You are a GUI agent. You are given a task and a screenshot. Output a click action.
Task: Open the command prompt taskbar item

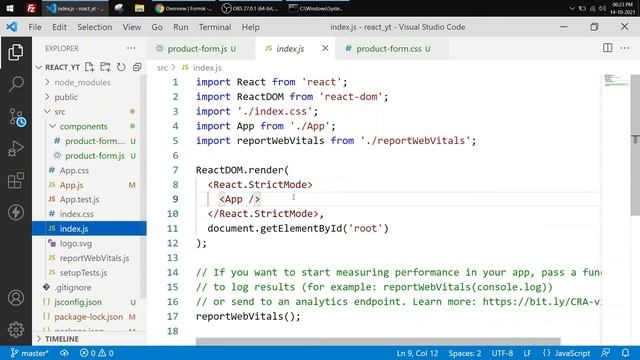(x=316, y=8)
